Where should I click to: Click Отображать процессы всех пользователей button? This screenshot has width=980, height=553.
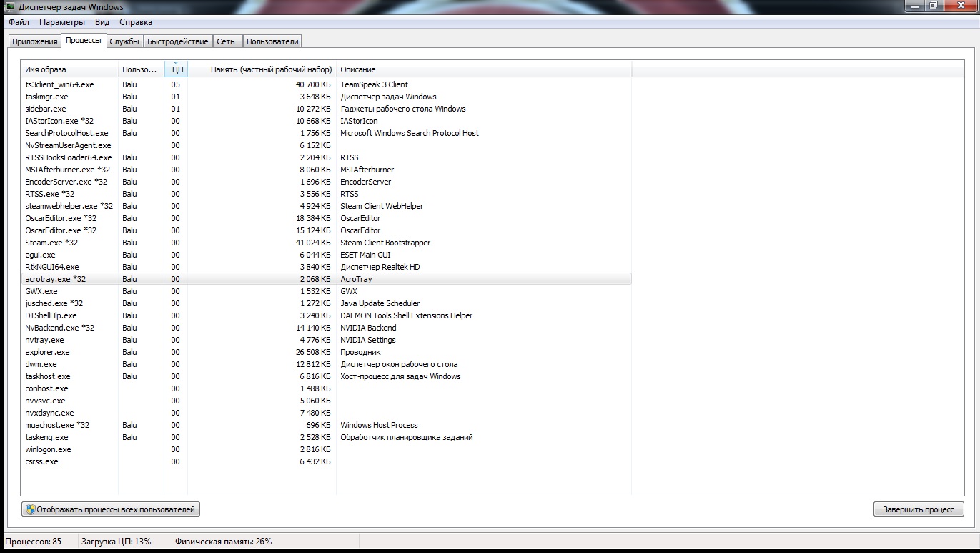[x=111, y=509]
